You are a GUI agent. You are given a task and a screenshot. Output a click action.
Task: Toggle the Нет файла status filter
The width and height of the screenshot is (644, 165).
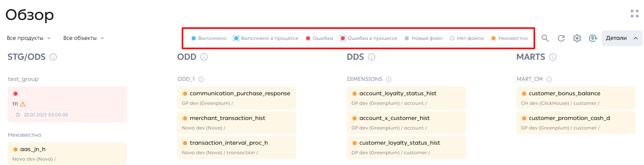coord(467,38)
